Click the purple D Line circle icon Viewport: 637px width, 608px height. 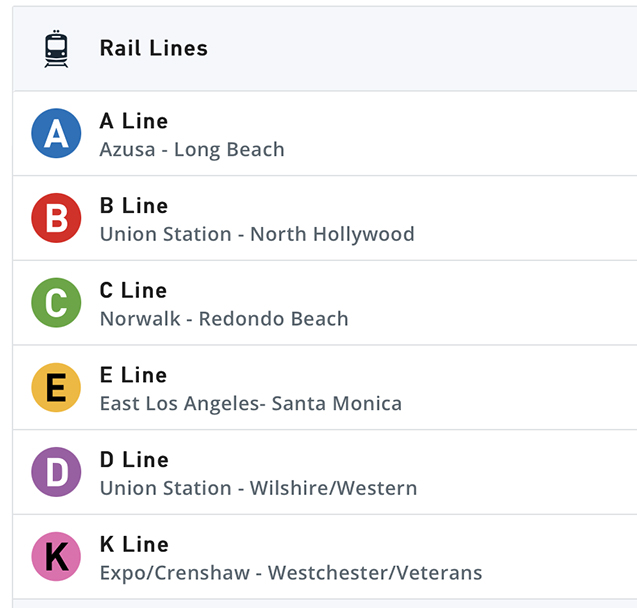pyautogui.click(x=56, y=472)
